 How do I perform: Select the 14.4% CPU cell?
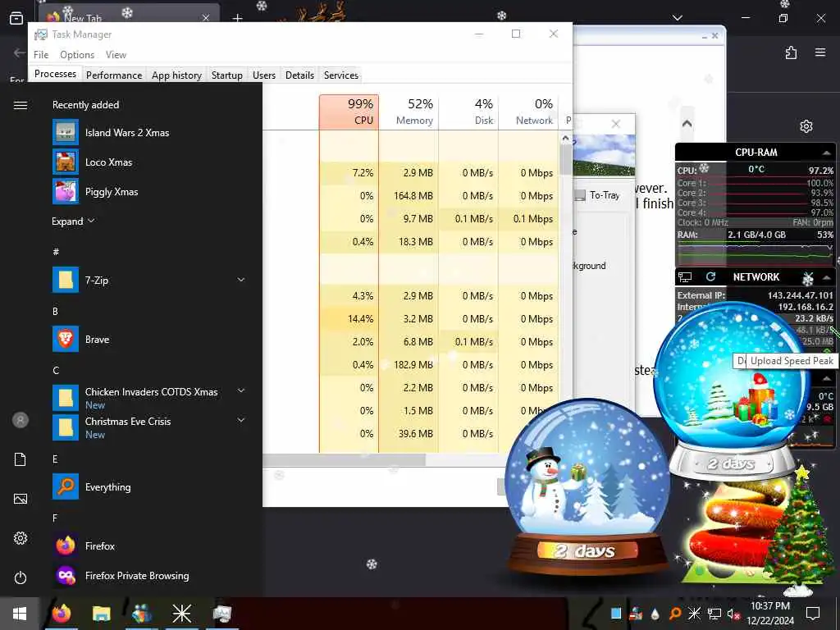[349, 319]
